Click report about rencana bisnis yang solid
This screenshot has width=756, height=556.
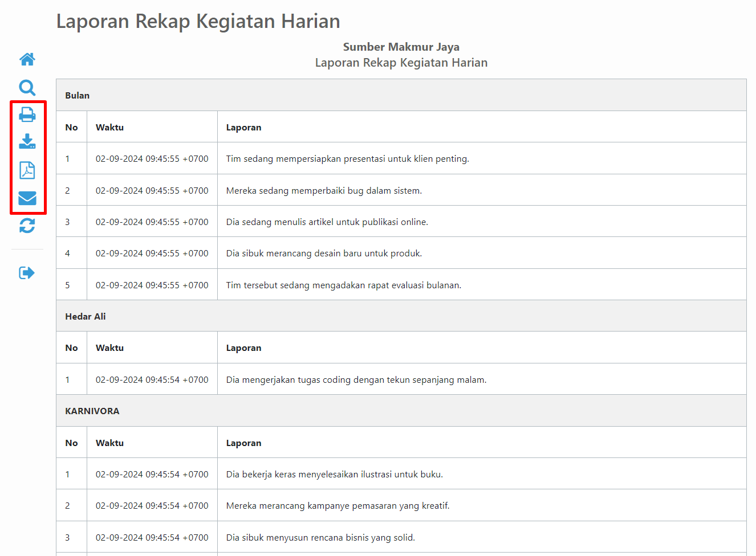pos(320,538)
